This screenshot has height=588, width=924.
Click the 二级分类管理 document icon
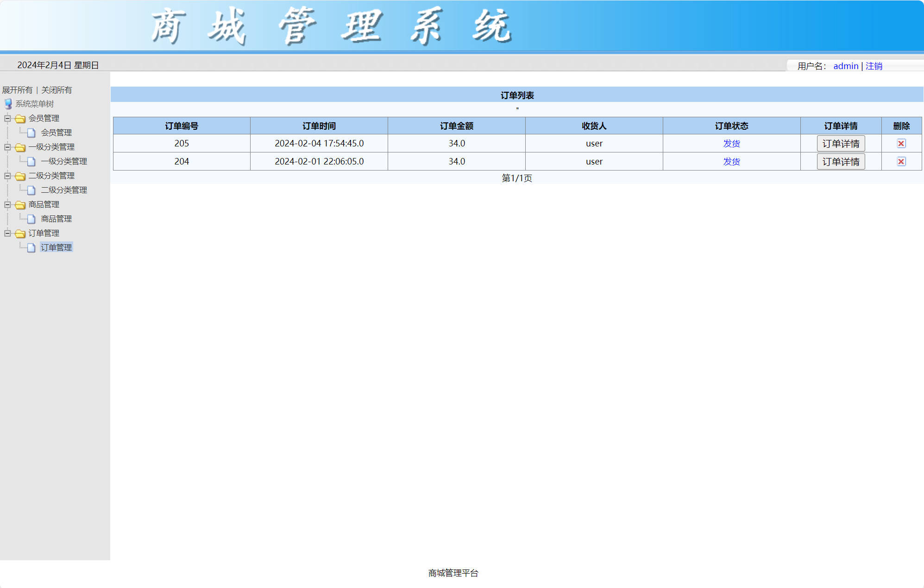[31, 190]
